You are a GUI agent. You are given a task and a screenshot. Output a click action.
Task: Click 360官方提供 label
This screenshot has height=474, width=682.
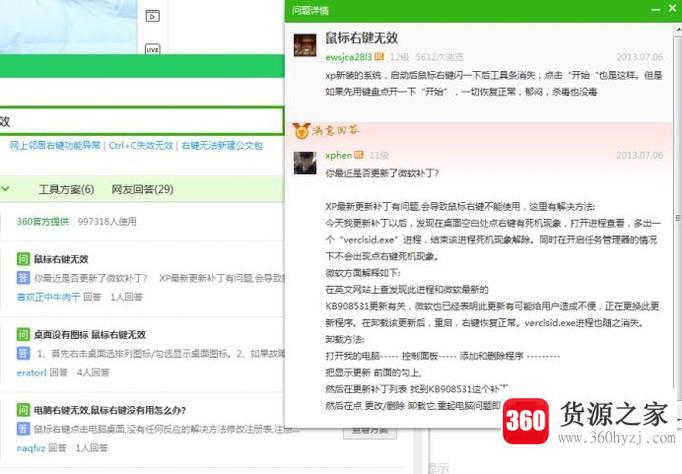[43, 222]
